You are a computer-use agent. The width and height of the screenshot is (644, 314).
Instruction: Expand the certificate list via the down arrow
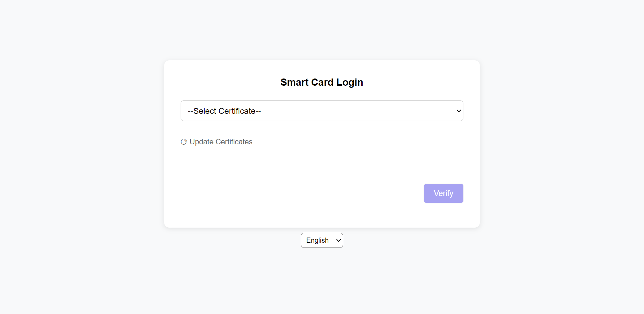pos(459,111)
